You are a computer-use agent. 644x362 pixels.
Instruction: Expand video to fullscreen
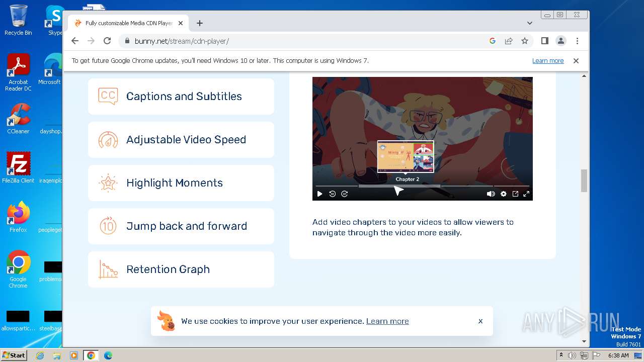(526, 194)
